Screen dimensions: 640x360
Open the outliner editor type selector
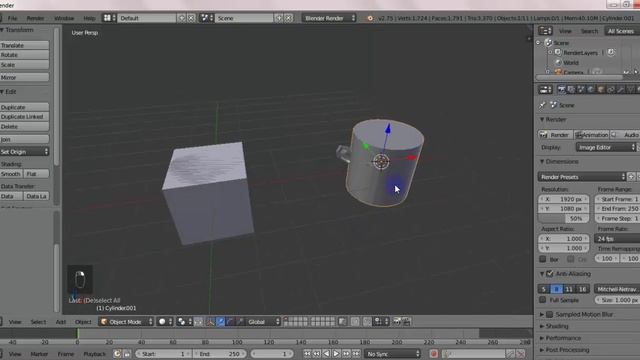tap(545, 31)
